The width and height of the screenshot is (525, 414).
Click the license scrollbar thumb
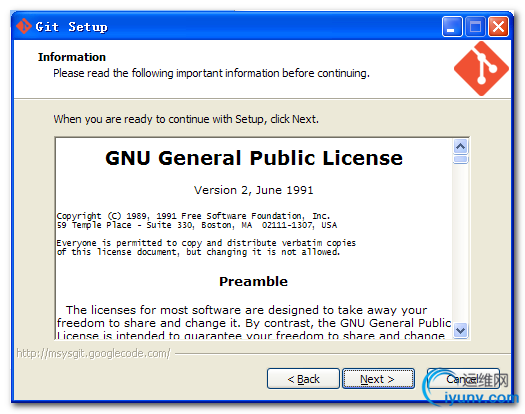pos(461,159)
